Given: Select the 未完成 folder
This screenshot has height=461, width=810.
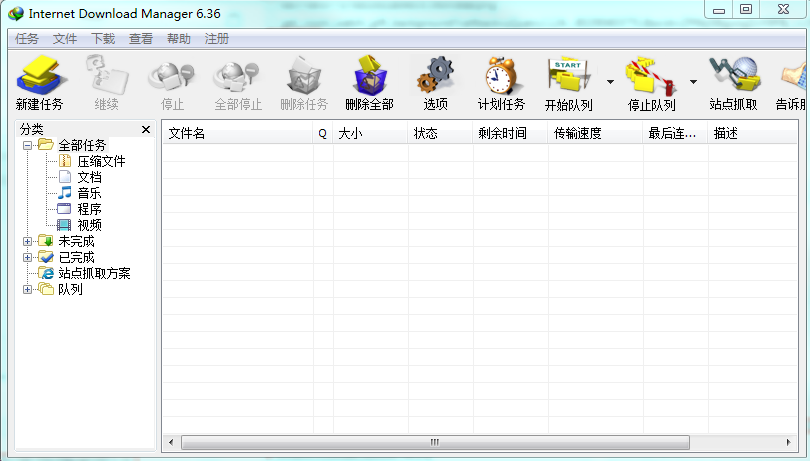Looking at the screenshot, I should (x=76, y=241).
